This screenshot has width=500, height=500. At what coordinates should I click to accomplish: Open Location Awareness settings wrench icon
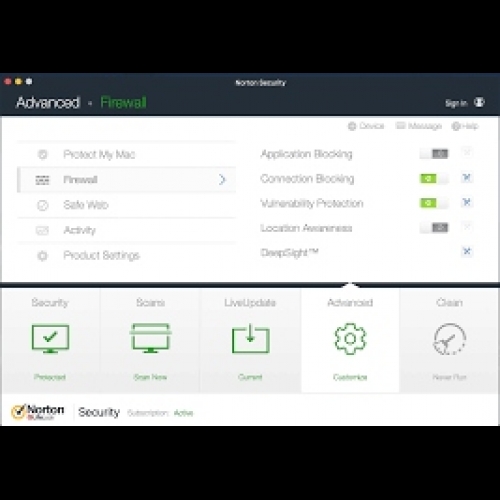(467, 227)
